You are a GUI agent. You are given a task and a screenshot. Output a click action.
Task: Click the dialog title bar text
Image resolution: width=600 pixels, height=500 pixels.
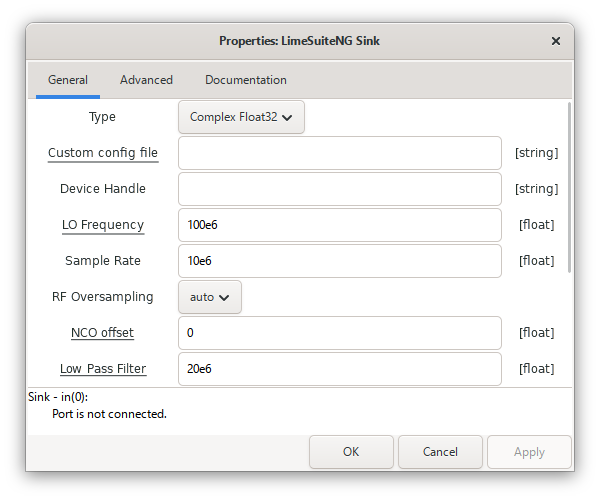coord(299,41)
